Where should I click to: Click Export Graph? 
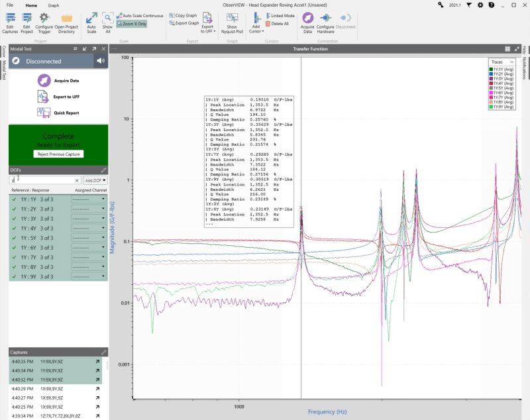184,23
